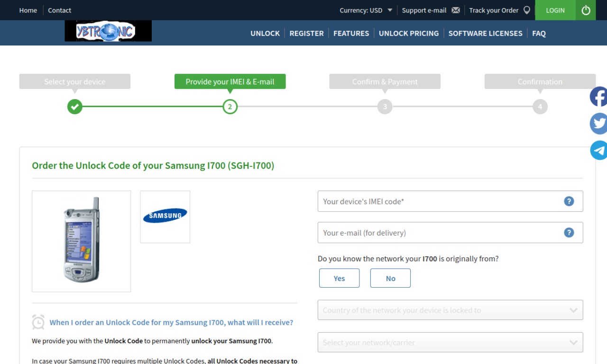Click the e-mail field help question icon
This screenshot has height=364, width=607.
[x=569, y=232]
